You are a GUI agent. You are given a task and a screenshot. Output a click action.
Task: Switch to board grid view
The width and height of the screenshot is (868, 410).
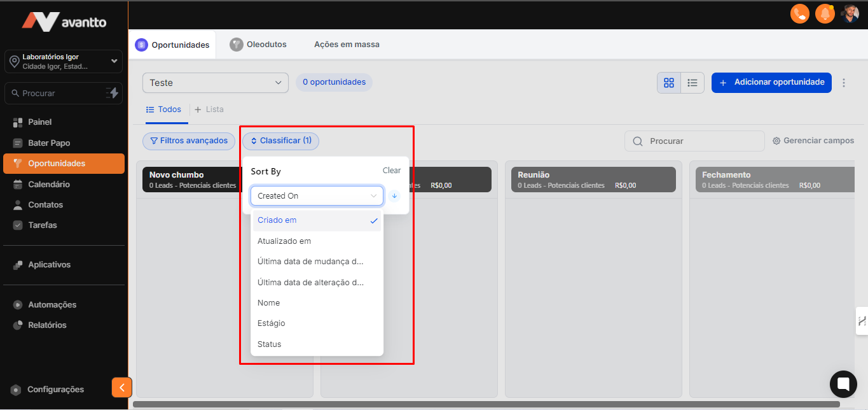pyautogui.click(x=668, y=83)
